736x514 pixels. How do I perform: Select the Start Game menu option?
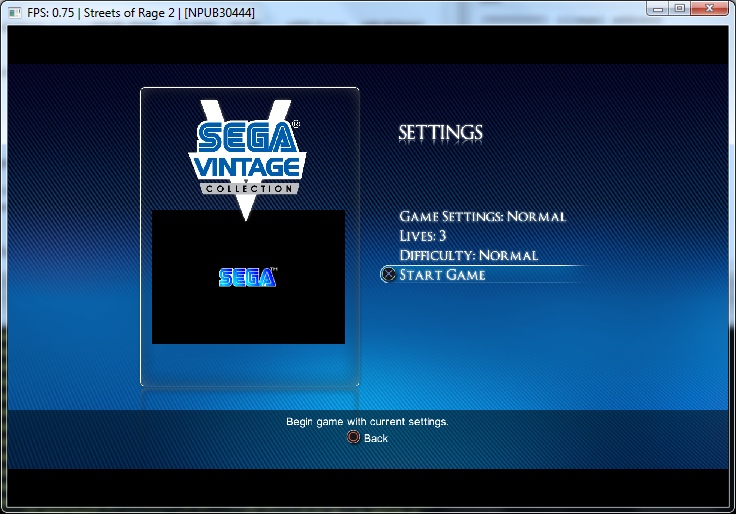(x=442, y=275)
